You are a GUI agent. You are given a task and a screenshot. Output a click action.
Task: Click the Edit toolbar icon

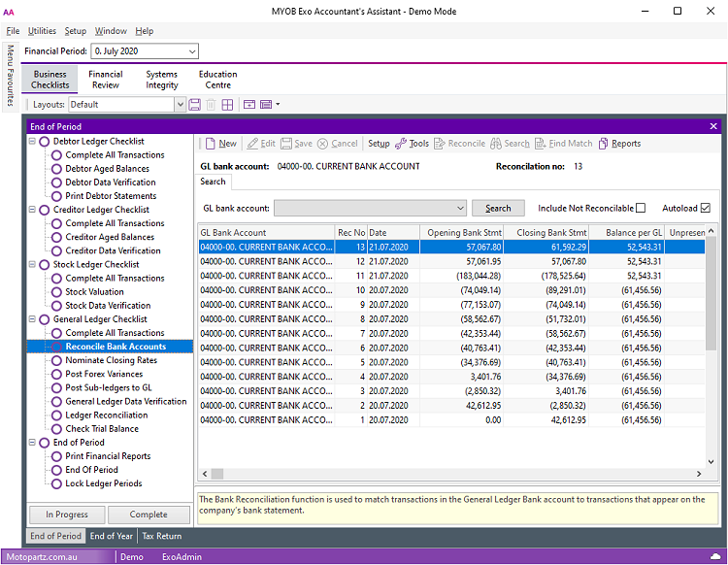tap(261, 144)
